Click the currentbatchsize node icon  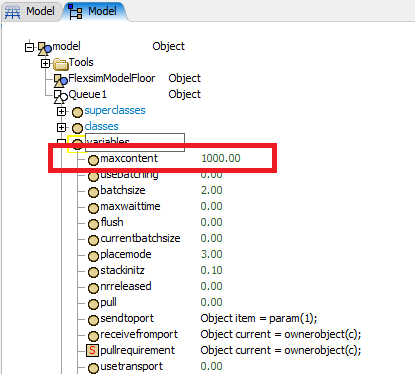[x=93, y=240]
